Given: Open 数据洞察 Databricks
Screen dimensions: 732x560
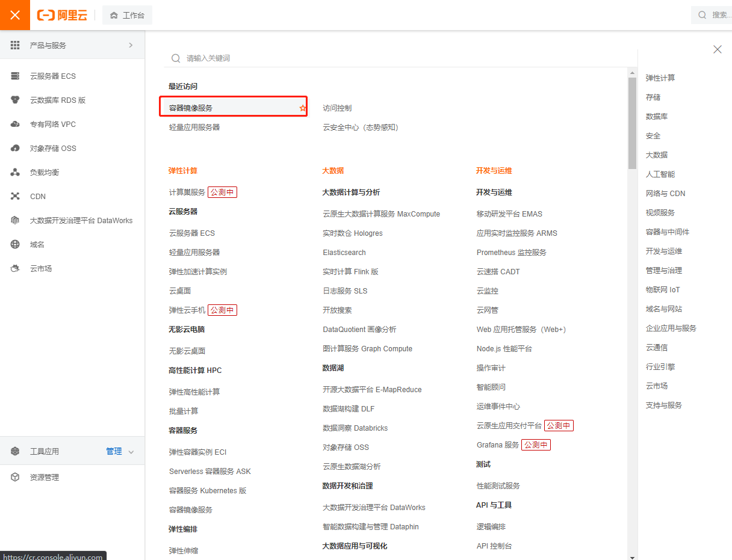Looking at the screenshot, I should point(355,428).
